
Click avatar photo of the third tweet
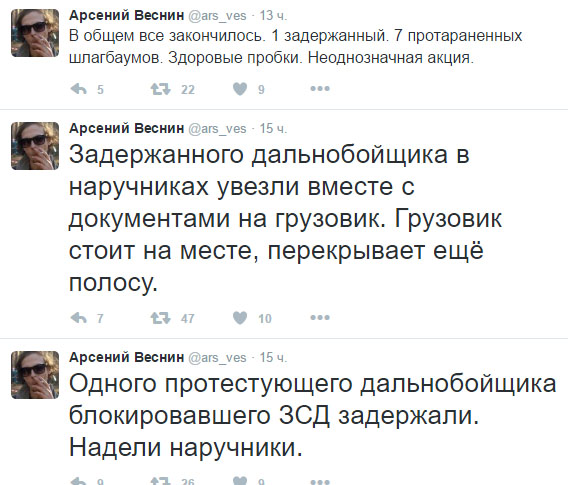(x=35, y=375)
